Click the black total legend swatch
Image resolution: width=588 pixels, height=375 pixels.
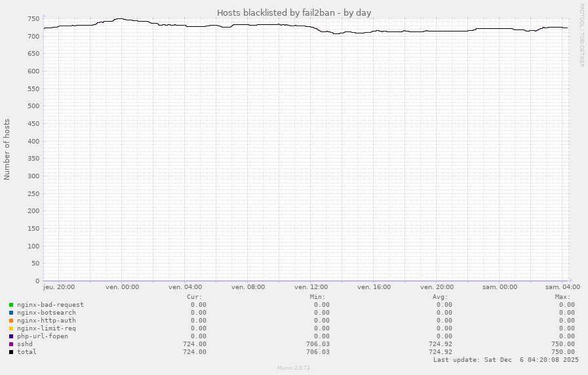pyautogui.click(x=11, y=352)
